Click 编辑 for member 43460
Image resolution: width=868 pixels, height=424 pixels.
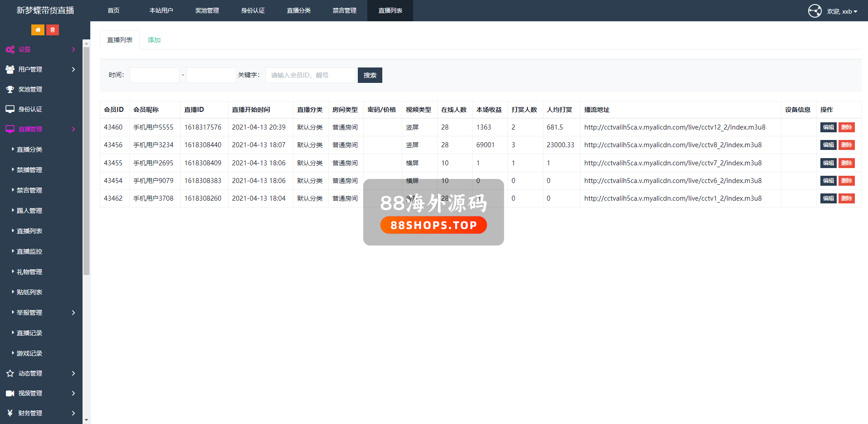828,127
